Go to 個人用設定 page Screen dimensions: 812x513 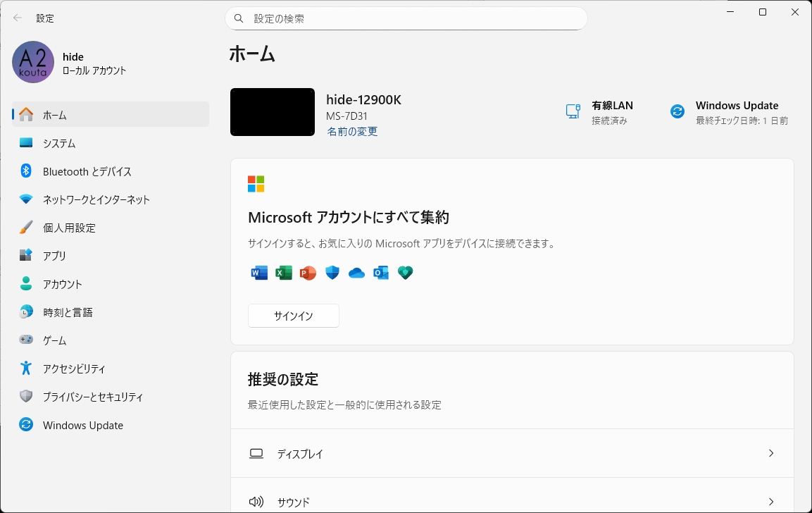pyautogui.click(x=111, y=228)
